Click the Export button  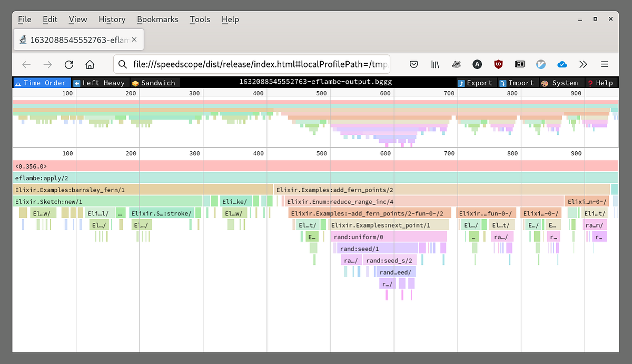[475, 83]
